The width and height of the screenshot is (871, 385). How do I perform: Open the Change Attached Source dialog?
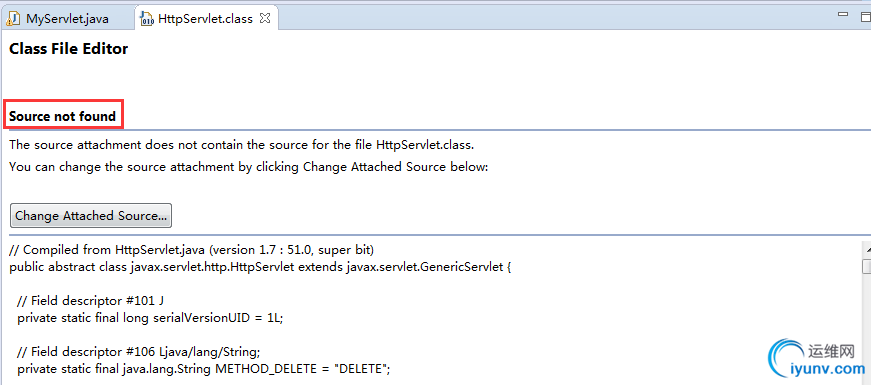click(x=91, y=216)
